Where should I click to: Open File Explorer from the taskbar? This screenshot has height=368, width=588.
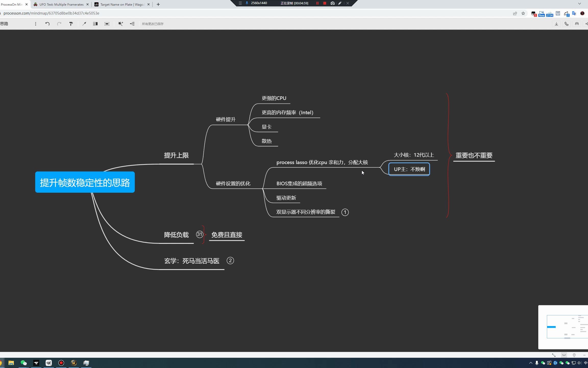click(x=11, y=363)
